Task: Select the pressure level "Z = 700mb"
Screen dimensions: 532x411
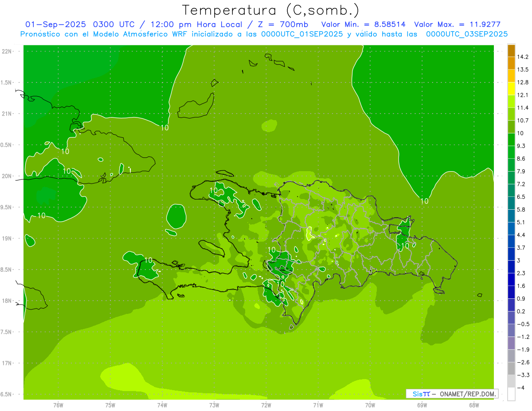Action: pyautogui.click(x=283, y=24)
